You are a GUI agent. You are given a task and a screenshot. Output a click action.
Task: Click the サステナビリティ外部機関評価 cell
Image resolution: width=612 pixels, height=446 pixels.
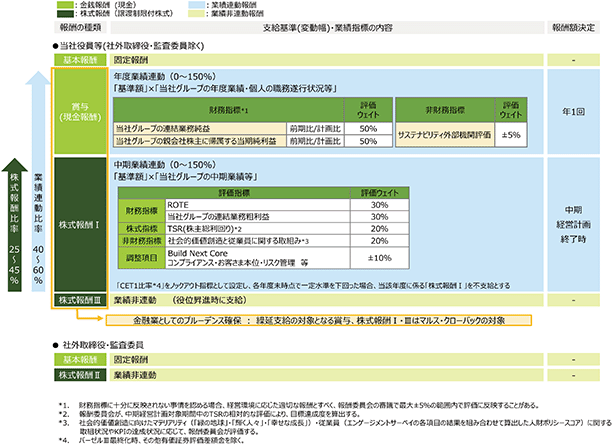(445, 135)
